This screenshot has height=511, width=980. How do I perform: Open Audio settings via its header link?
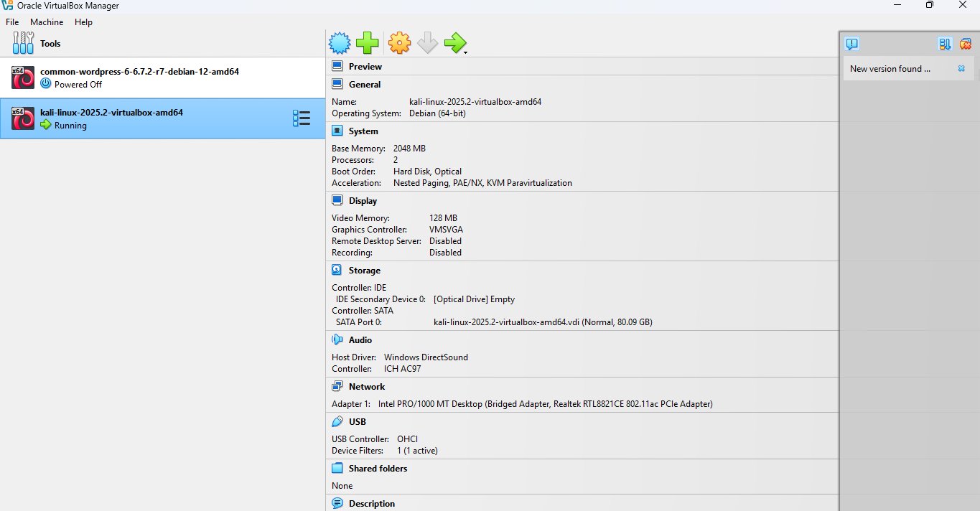(x=360, y=339)
